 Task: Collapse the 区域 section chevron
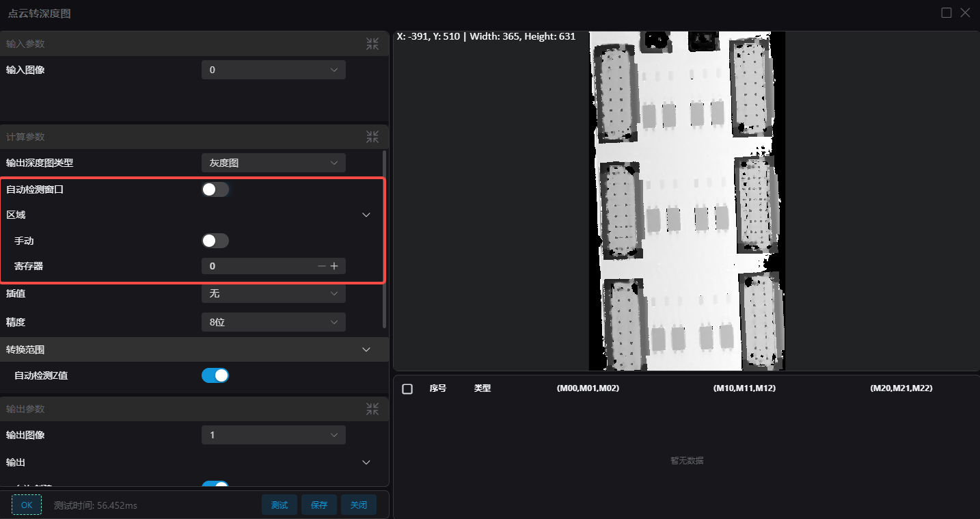click(366, 215)
